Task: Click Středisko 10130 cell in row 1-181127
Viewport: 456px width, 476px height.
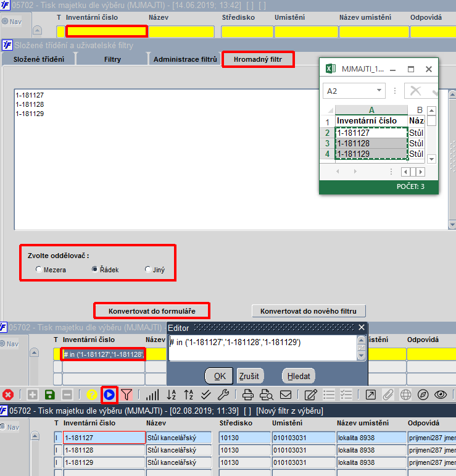Action: [x=244, y=438]
